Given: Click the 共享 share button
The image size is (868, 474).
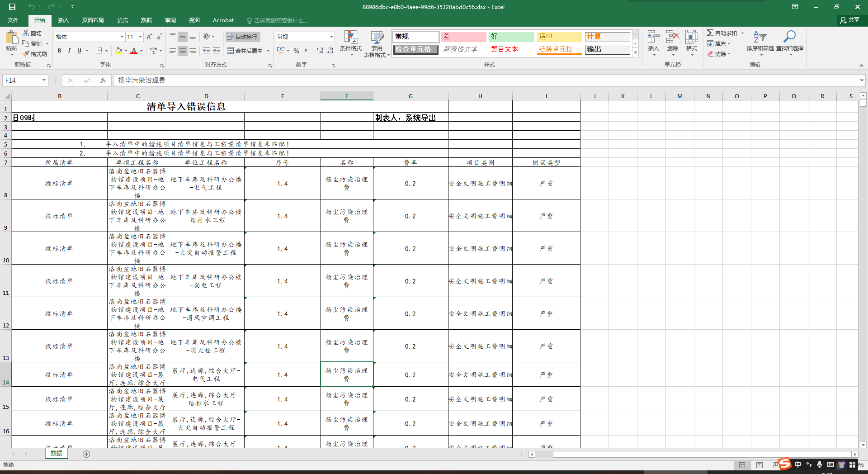Looking at the screenshot, I should [849, 20].
